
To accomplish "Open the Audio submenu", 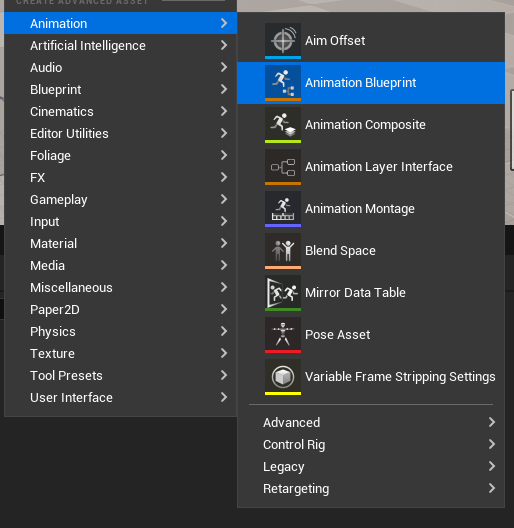I will (121, 67).
